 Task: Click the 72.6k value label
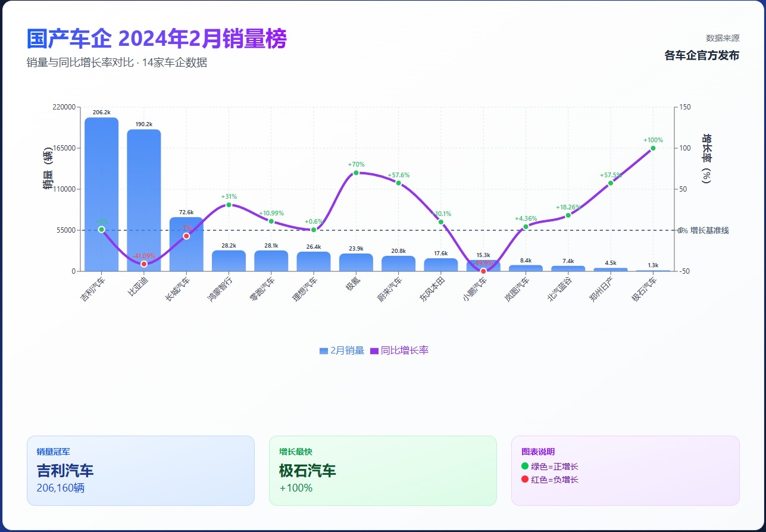(186, 212)
